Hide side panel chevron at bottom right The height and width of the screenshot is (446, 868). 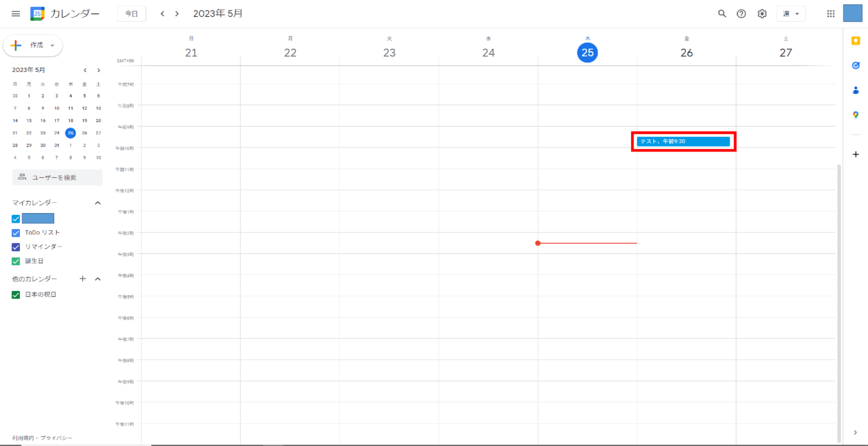click(855, 433)
